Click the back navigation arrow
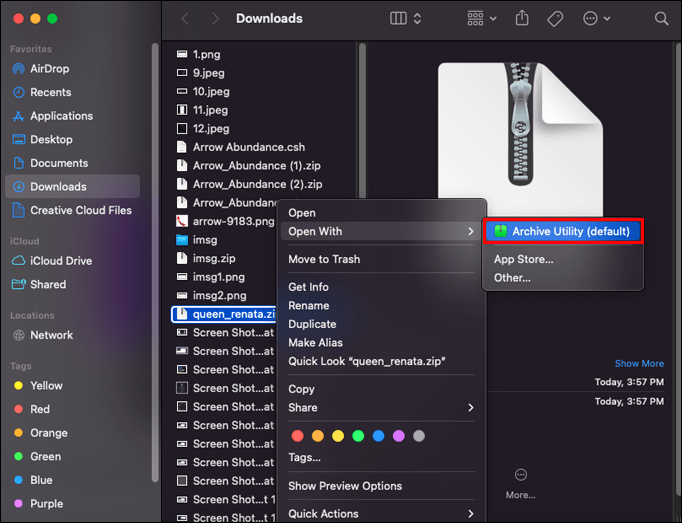 [185, 18]
